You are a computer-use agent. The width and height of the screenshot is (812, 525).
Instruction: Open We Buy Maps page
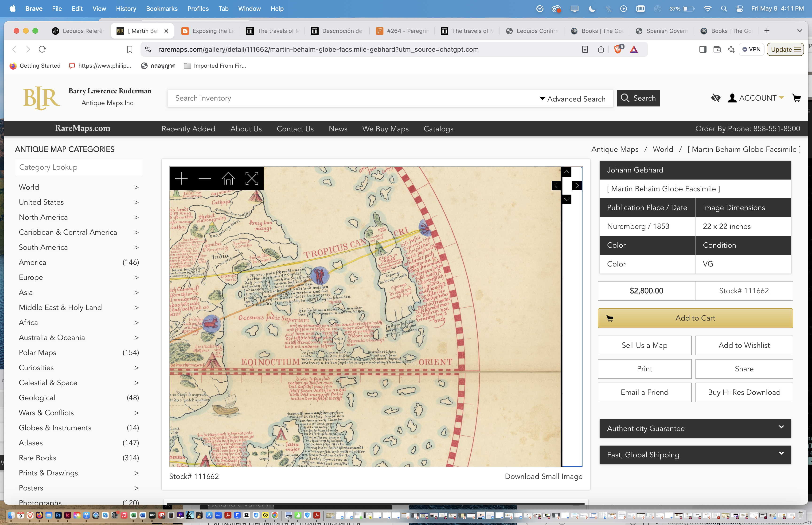(385, 129)
